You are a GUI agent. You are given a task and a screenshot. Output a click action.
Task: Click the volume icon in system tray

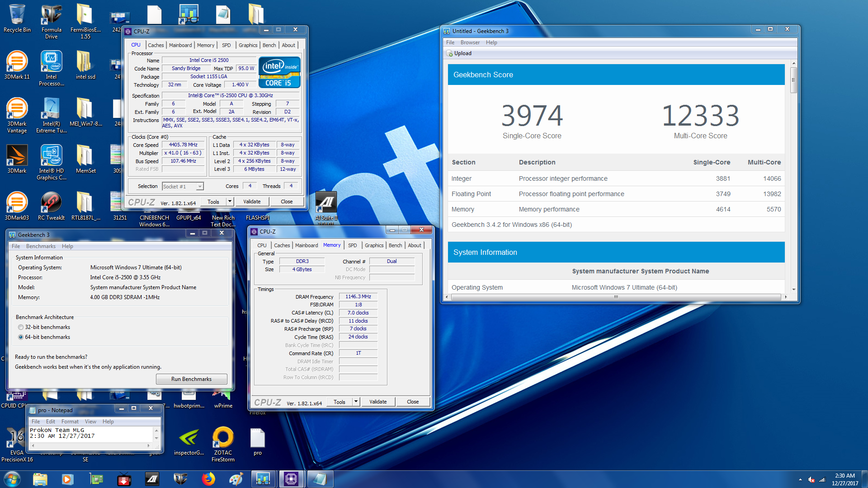click(x=811, y=479)
